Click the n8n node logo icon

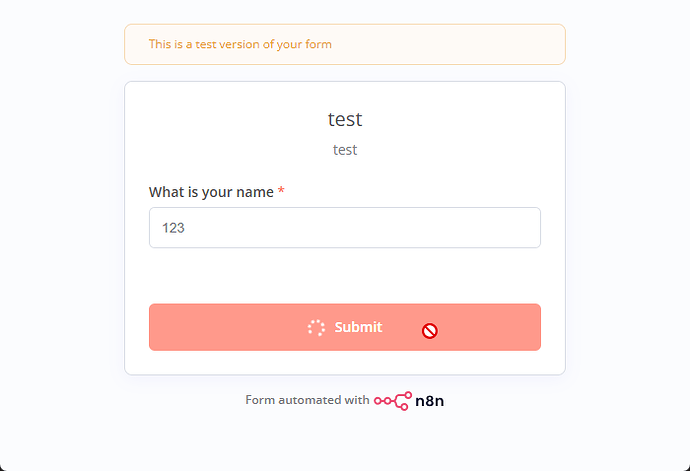click(392, 401)
